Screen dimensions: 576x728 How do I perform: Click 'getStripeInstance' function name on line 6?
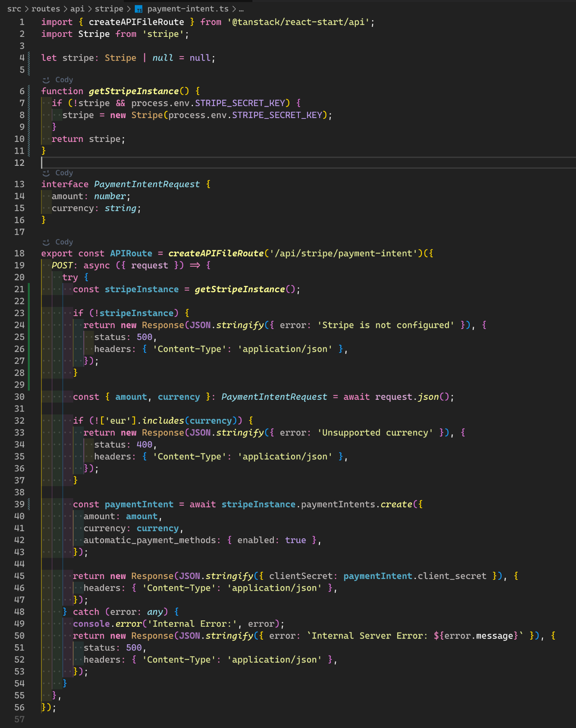tap(134, 91)
